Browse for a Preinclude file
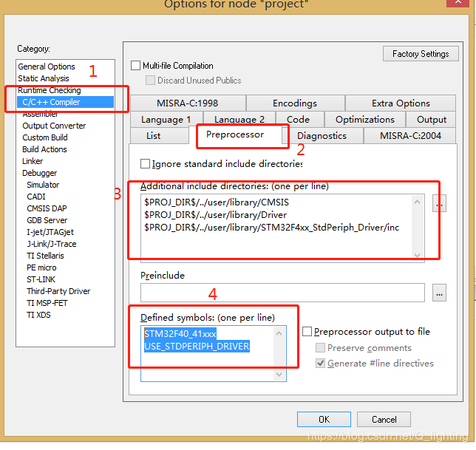This screenshot has height=450, width=476. (x=439, y=293)
